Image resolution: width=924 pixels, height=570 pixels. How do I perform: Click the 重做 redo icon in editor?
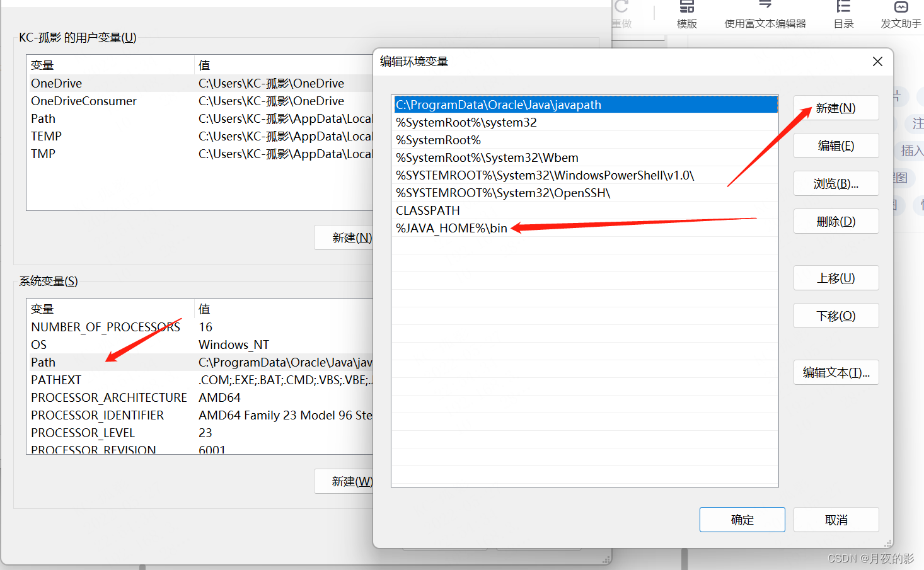622,14
